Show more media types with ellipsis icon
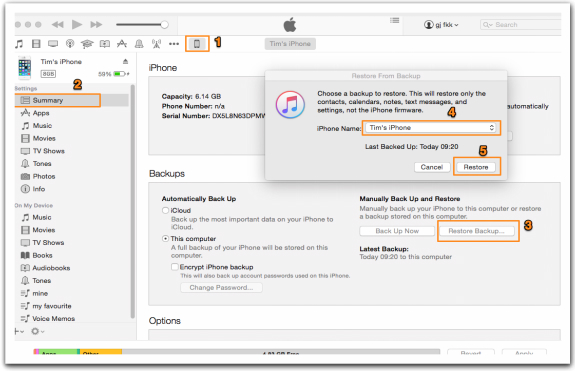 pyautogui.click(x=174, y=44)
